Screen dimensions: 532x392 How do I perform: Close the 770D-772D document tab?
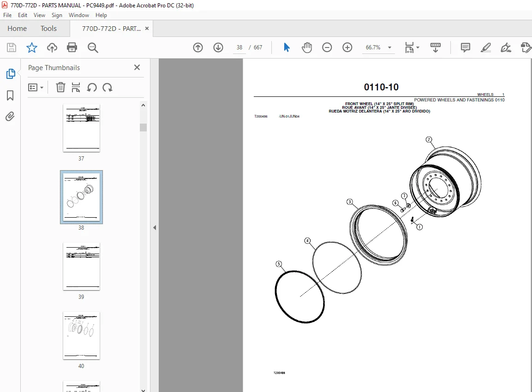pyautogui.click(x=147, y=29)
